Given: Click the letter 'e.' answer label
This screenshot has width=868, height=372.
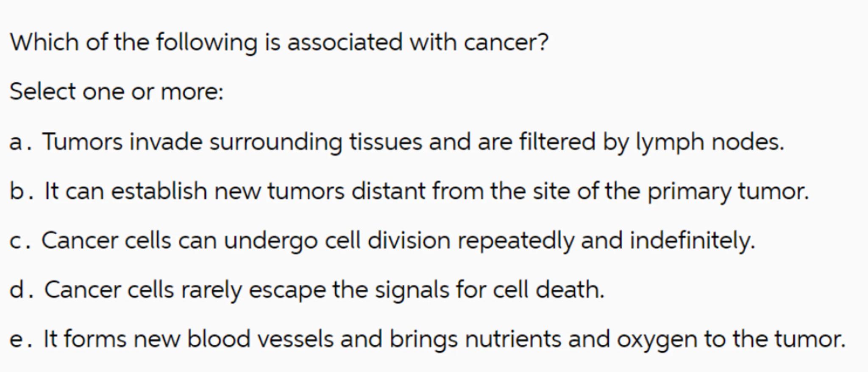Looking at the screenshot, I should click(20, 340).
